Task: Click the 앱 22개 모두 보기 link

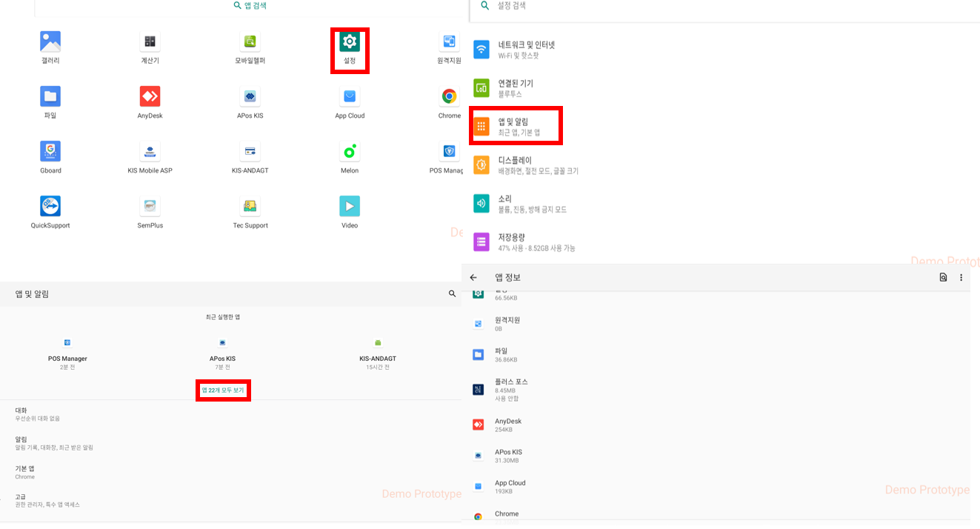Action: tap(223, 390)
